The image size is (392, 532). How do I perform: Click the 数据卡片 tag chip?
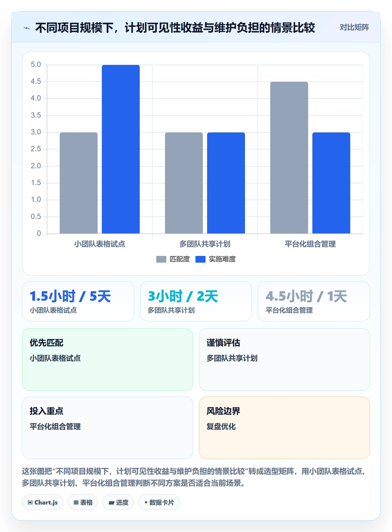point(159,502)
